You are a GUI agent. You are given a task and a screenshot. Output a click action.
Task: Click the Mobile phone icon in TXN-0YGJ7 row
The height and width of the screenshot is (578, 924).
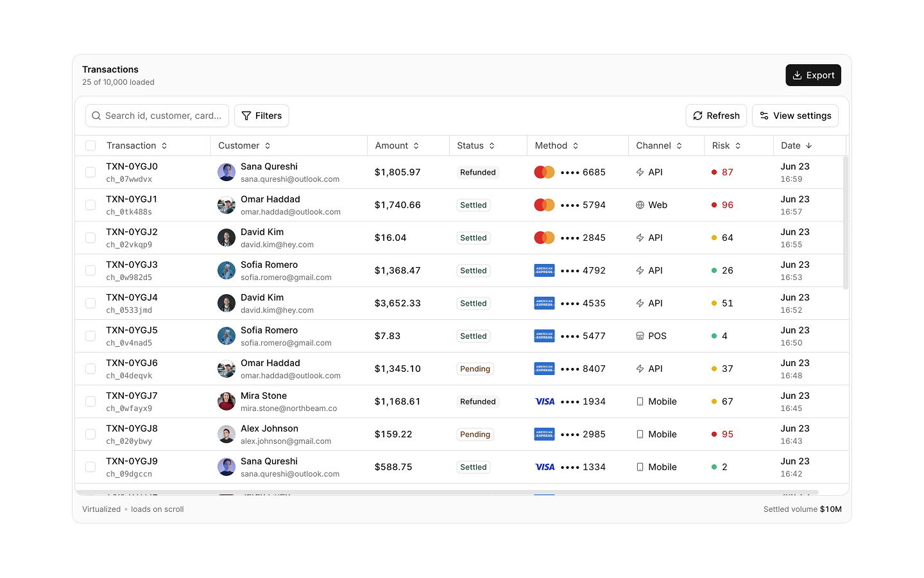pos(640,401)
